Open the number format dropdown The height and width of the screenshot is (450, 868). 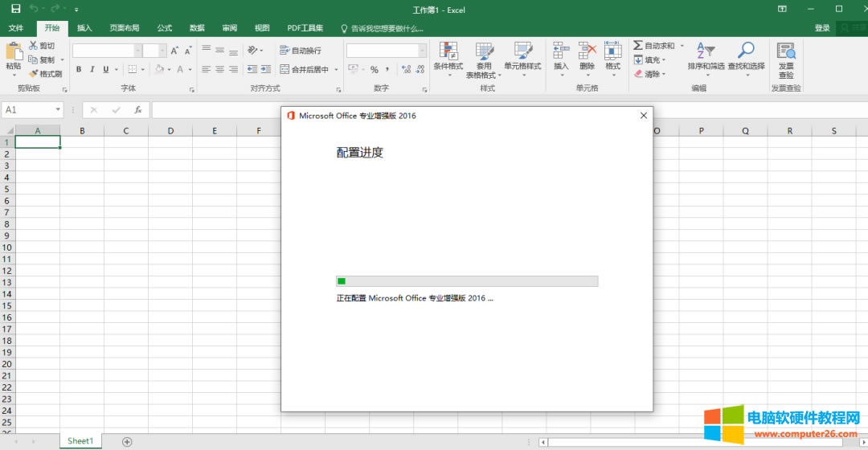(423, 51)
